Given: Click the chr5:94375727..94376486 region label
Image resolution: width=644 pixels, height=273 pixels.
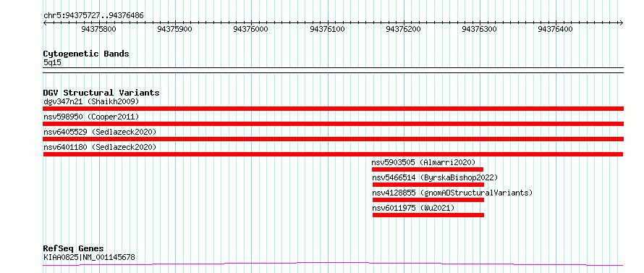Looking at the screenshot, I should (93, 16).
